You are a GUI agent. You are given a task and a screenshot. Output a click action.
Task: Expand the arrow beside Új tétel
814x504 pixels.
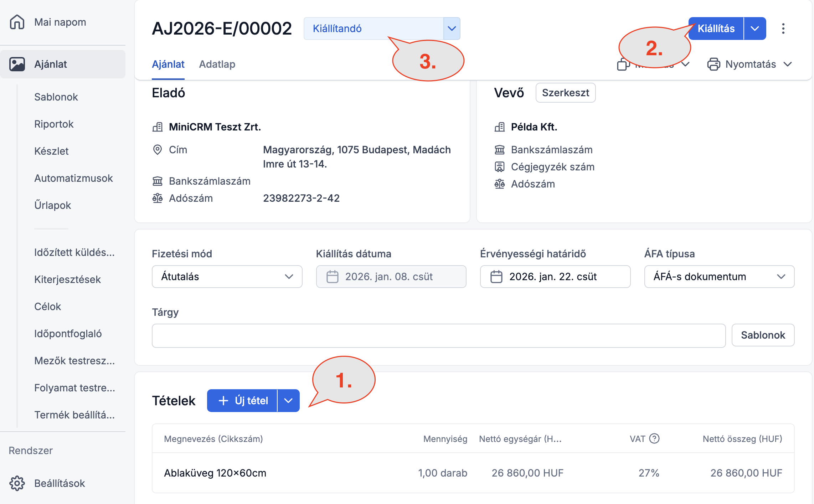coord(288,401)
